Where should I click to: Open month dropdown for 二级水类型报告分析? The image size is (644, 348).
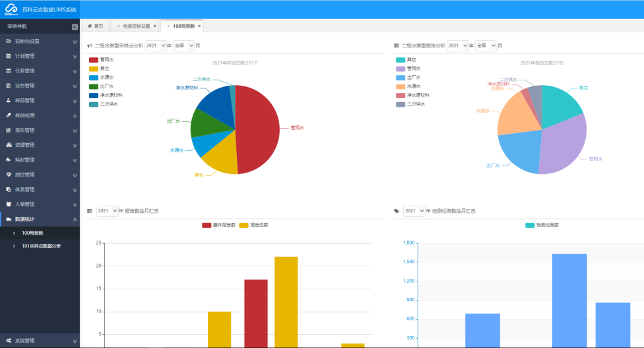(486, 45)
